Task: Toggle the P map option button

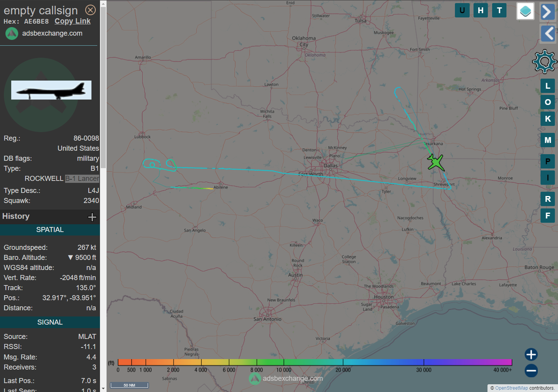Action: (548, 162)
